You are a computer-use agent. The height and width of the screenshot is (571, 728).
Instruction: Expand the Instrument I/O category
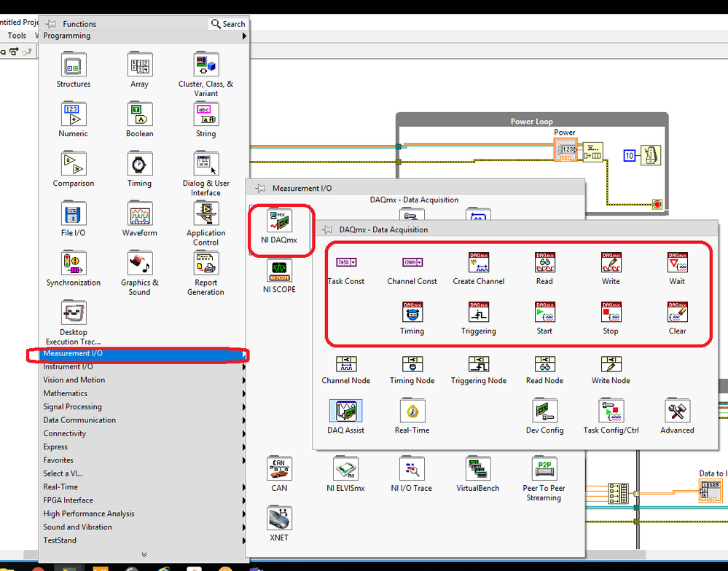(x=144, y=366)
